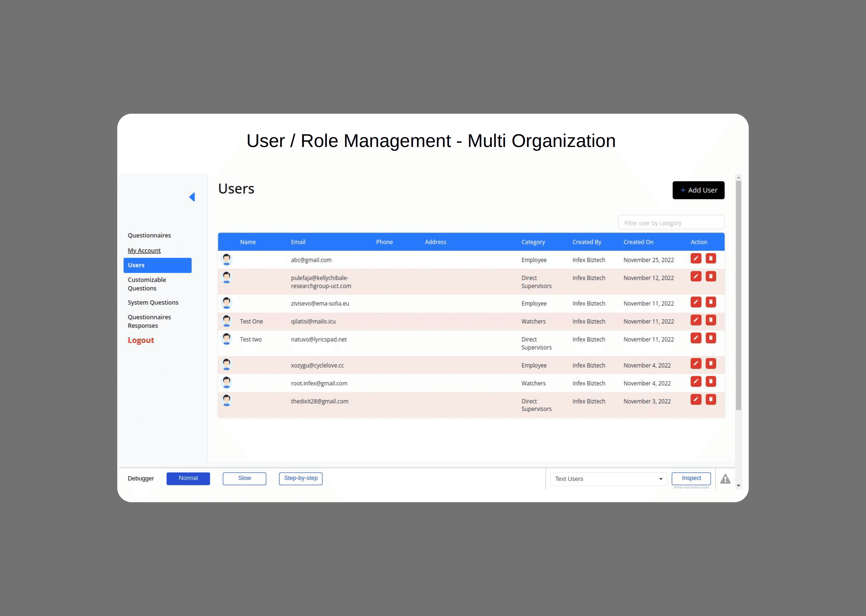This screenshot has height=616, width=866.
Task: Open Questionnaires Responses page
Action: point(149,321)
